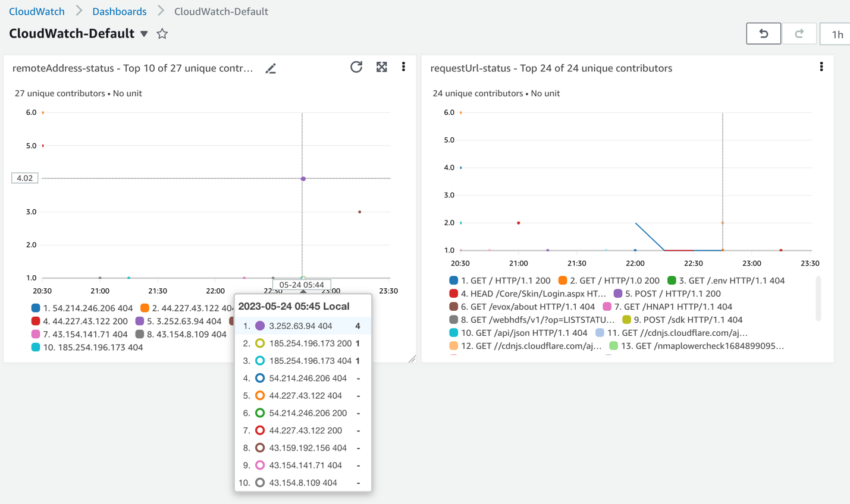This screenshot has width=850, height=504.
Task: Star the CloudWatch-Default dashboard as favorite
Action: (x=162, y=34)
